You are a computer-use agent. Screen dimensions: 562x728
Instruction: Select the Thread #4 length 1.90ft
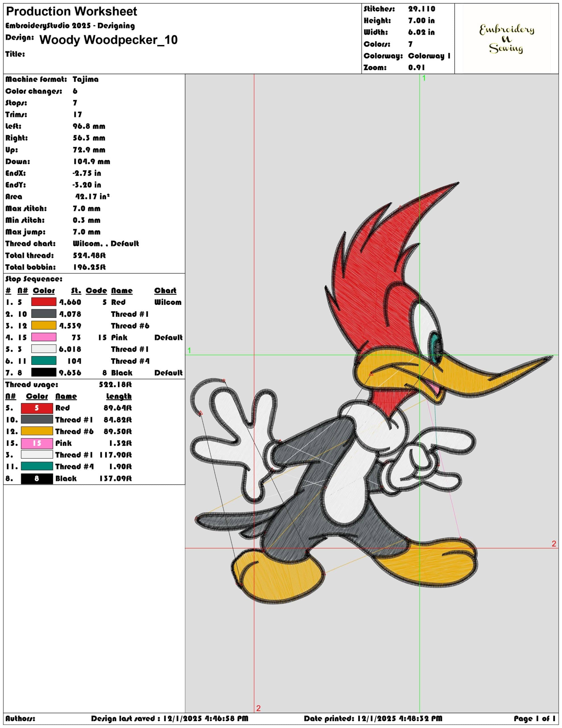point(120,467)
